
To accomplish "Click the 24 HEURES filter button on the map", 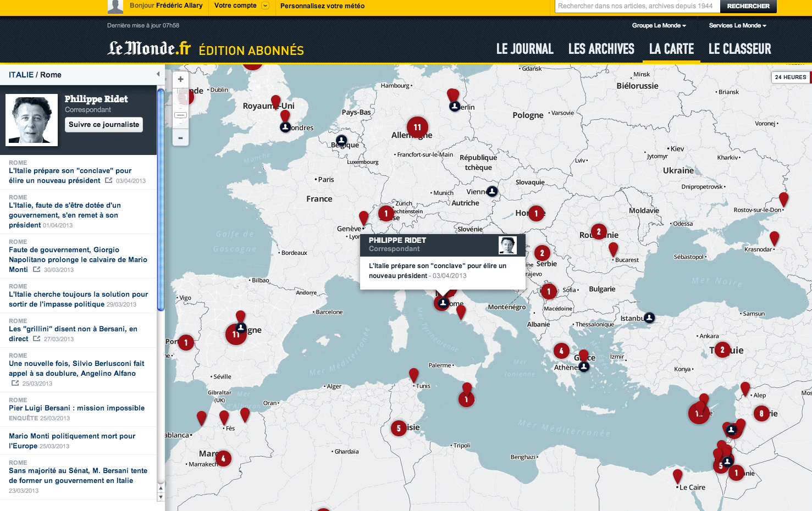I will [791, 77].
